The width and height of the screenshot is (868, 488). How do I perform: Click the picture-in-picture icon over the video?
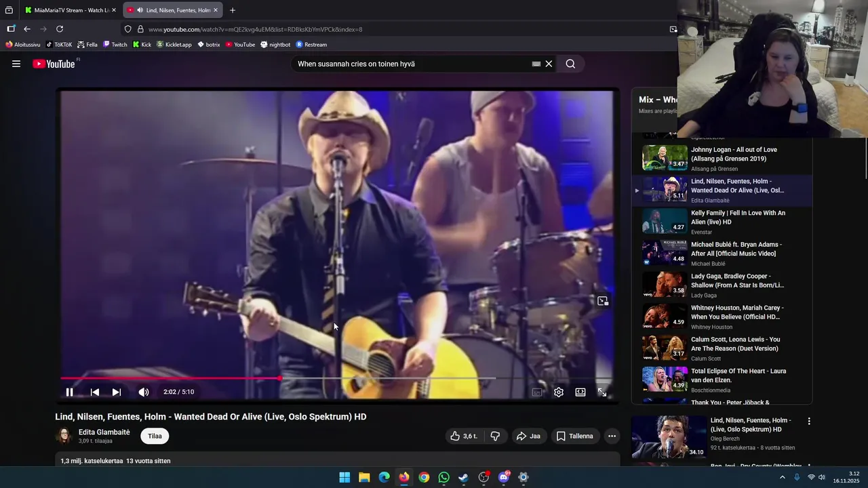click(x=603, y=301)
